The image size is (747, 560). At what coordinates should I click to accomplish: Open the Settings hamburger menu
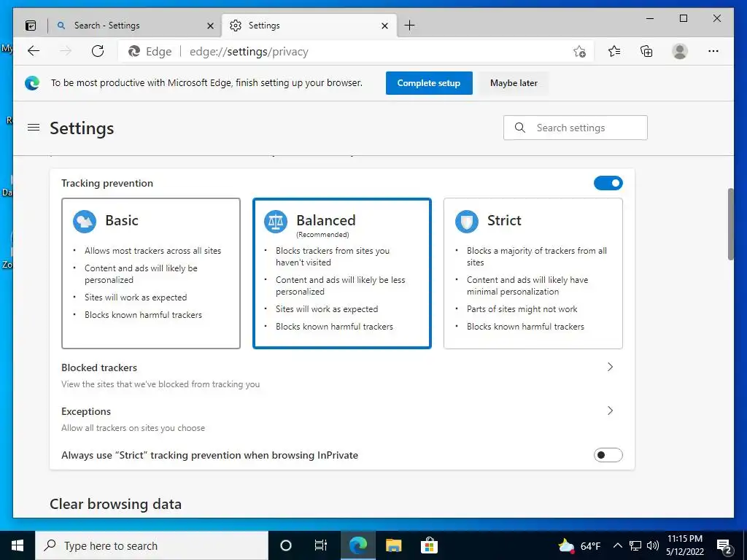(34, 128)
